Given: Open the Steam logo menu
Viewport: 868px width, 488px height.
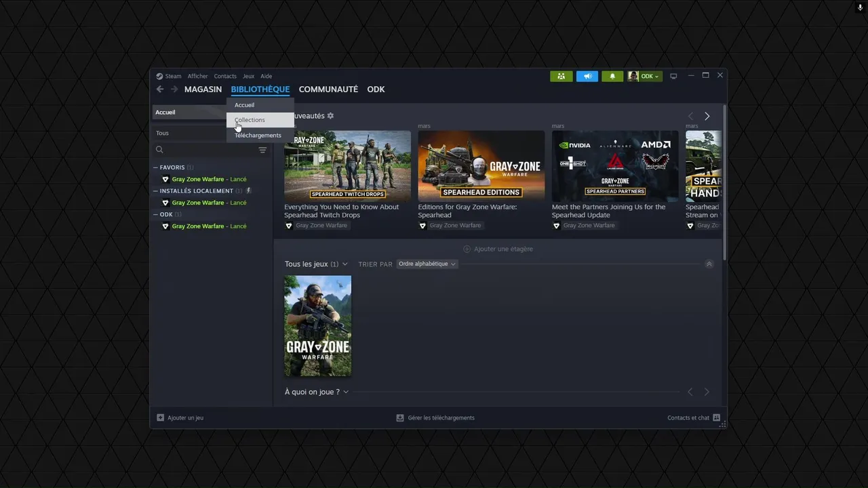Looking at the screenshot, I should [x=159, y=76].
